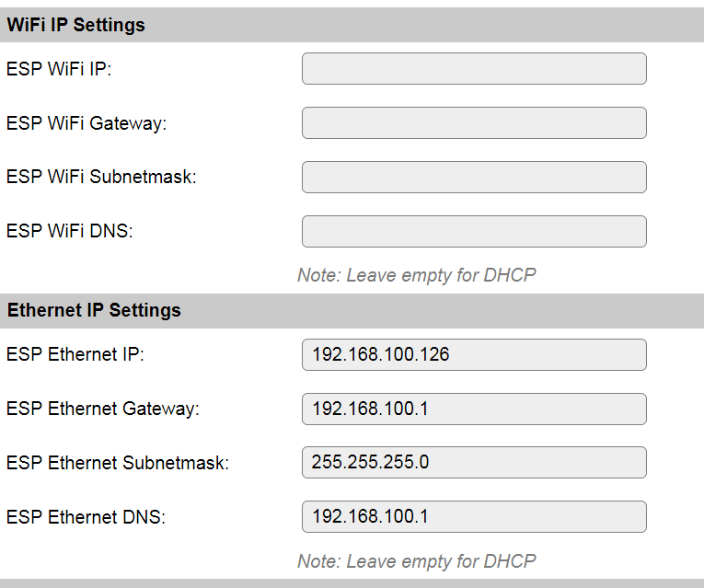Click the "ESP WiFi IP:" label

[x=59, y=69]
